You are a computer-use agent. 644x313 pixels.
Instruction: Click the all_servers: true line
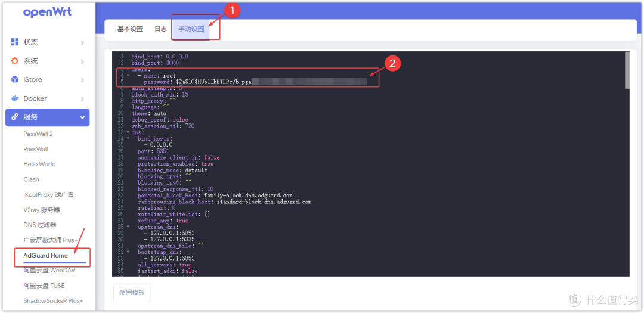[165, 265]
